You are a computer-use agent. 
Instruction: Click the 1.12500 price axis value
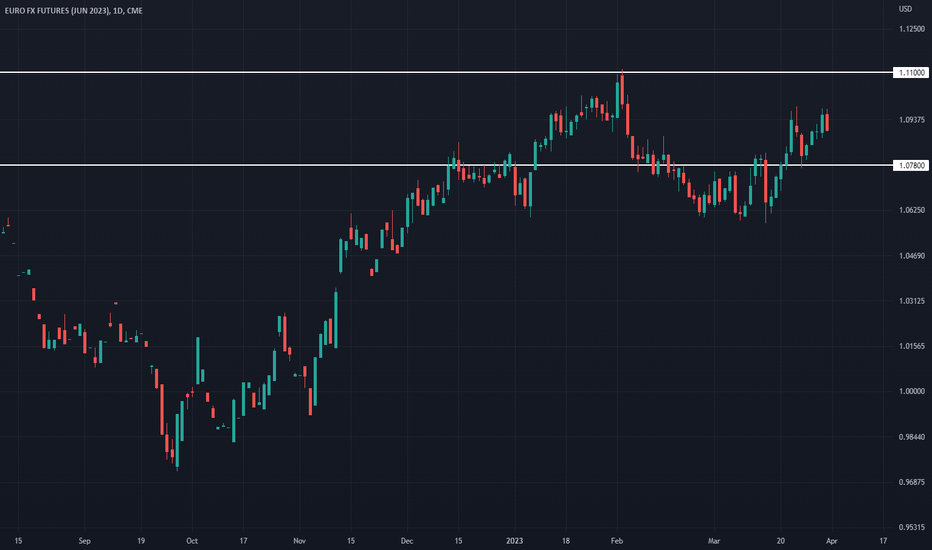click(912, 29)
